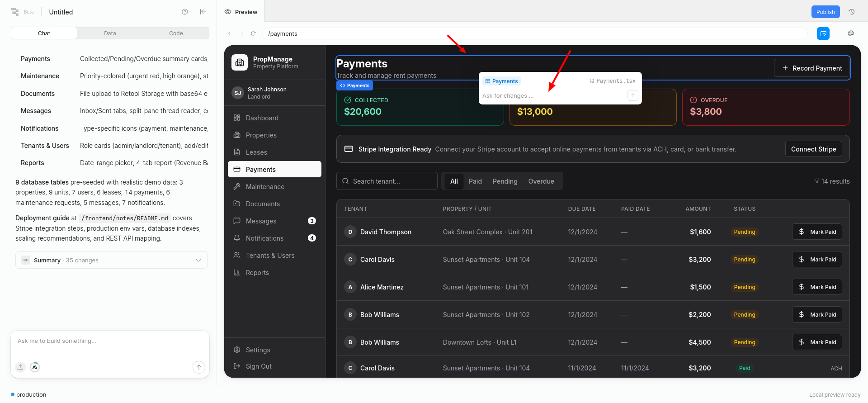This screenshot has width=868, height=403.
Task: Switch to the Code tab
Action: [x=176, y=33]
